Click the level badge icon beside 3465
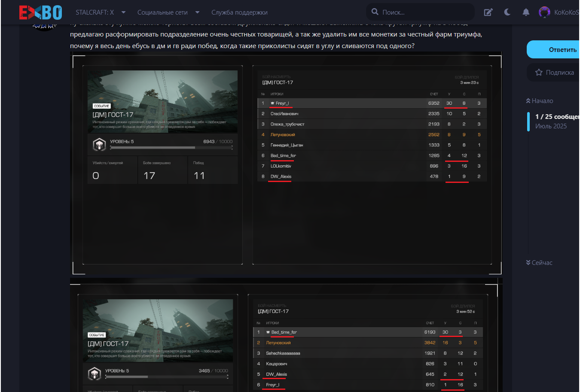Image resolution: width=580 pixels, height=392 pixels. tap(95, 374)
